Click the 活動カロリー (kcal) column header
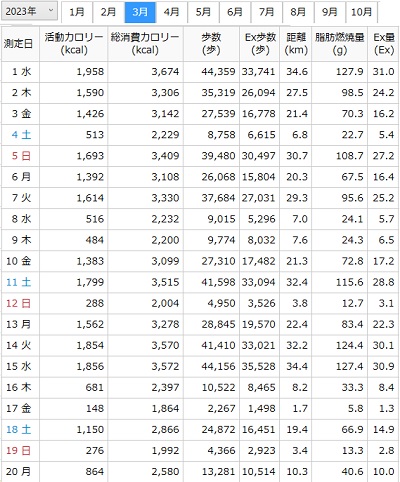400x482 pixels. (73, 44)
